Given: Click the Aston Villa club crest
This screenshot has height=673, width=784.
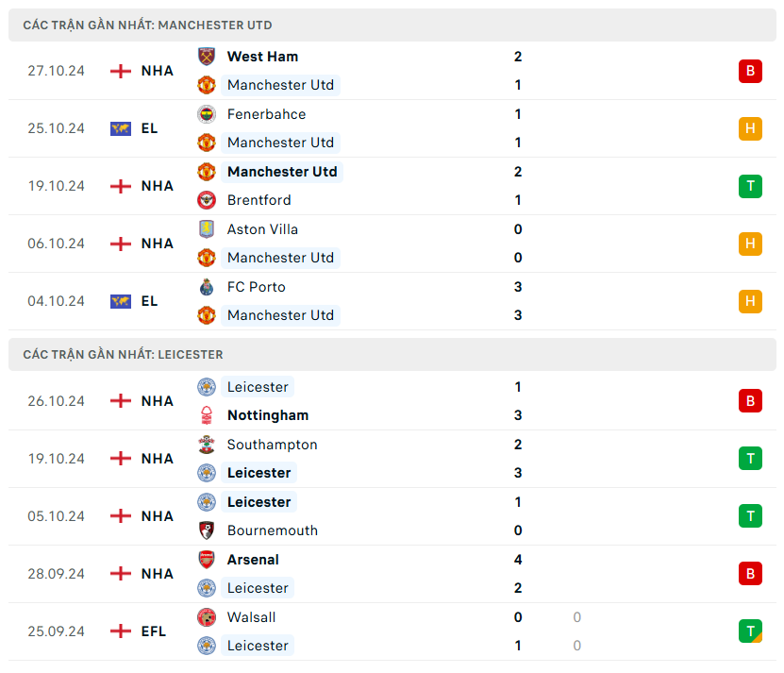Looking at the screenshot, I should pos(207,229).
